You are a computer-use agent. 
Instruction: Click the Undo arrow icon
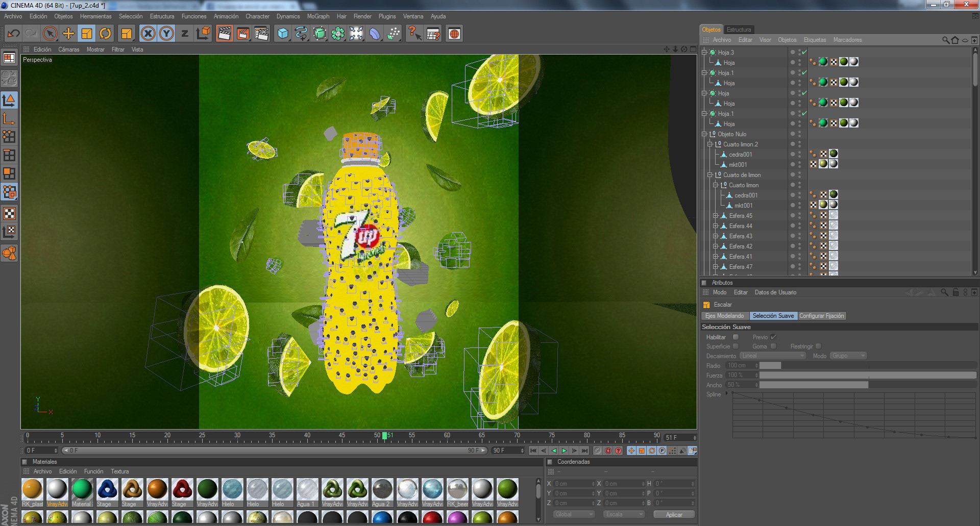pyautogui.click(x=13, y=34)
